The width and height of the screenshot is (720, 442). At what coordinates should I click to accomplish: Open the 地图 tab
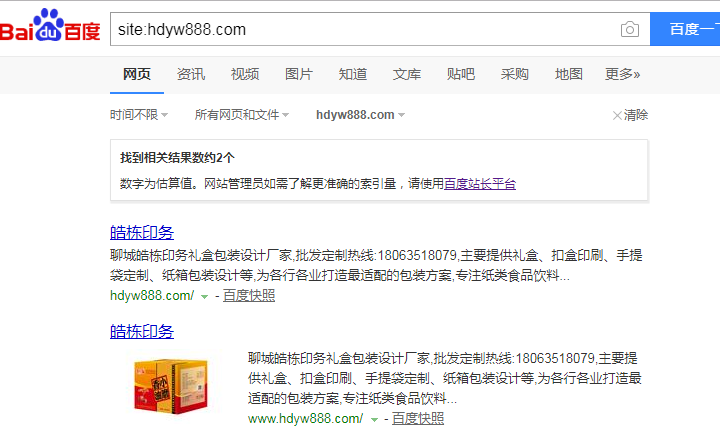[x=568, y=74]
